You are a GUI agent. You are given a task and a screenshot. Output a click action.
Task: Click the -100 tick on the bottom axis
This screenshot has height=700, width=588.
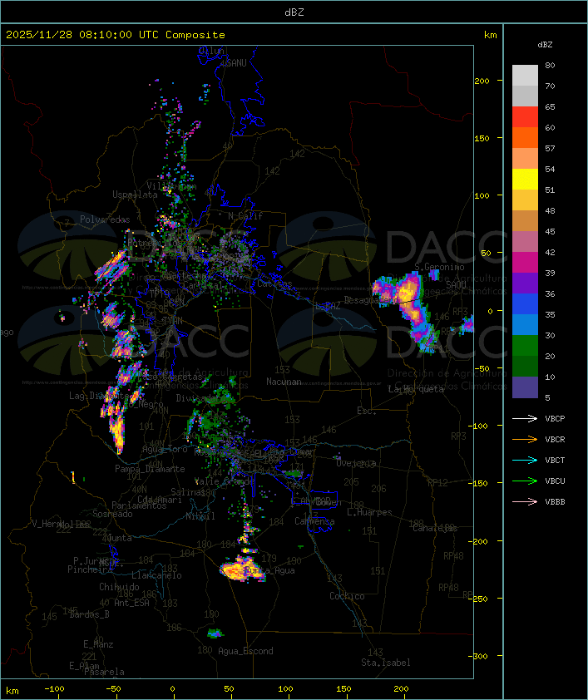[54, 689]
